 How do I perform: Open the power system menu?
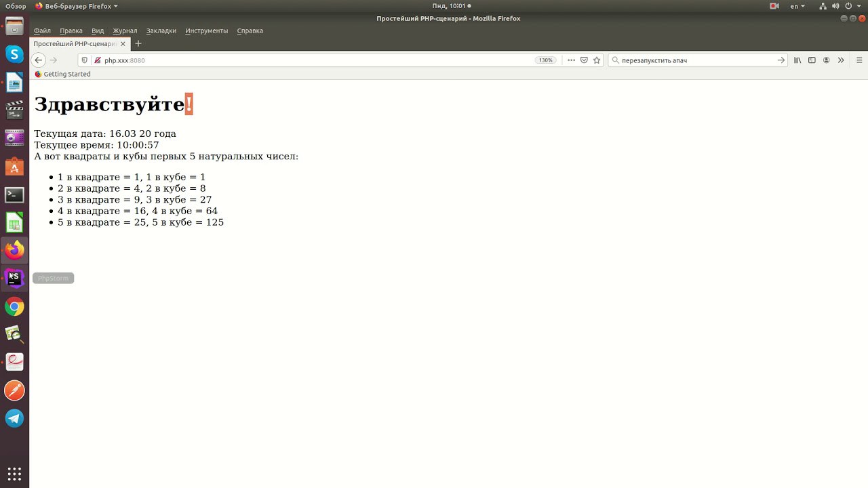tap(852, 6)
